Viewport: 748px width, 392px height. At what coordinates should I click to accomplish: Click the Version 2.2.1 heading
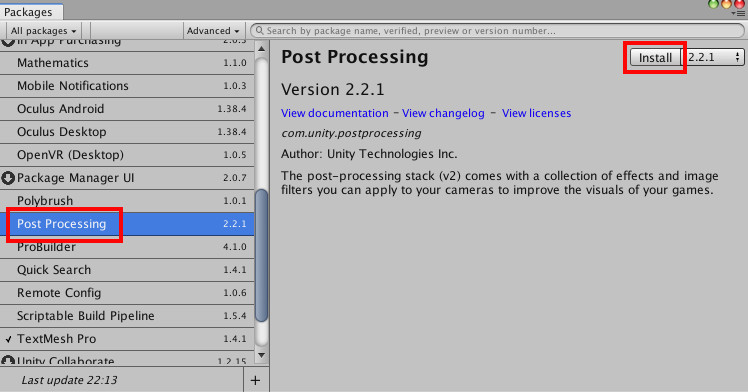click(x=332, y=89)
